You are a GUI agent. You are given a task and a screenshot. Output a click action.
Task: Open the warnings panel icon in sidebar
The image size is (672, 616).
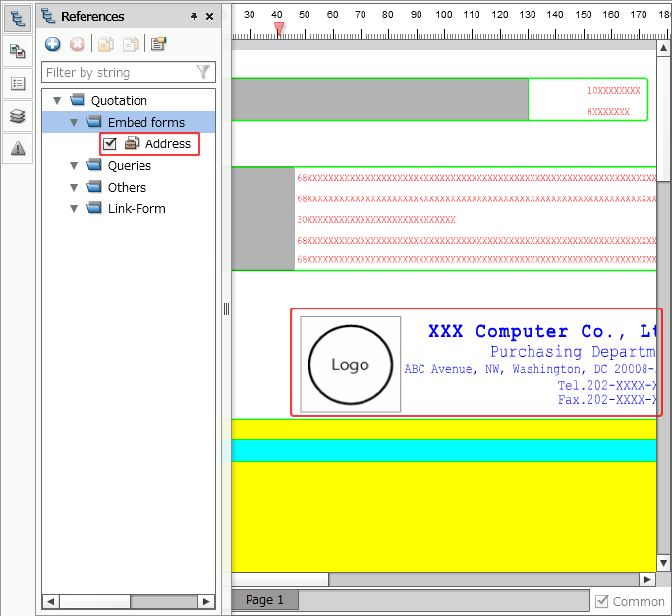pyautogui.click(x=18, y=148)
